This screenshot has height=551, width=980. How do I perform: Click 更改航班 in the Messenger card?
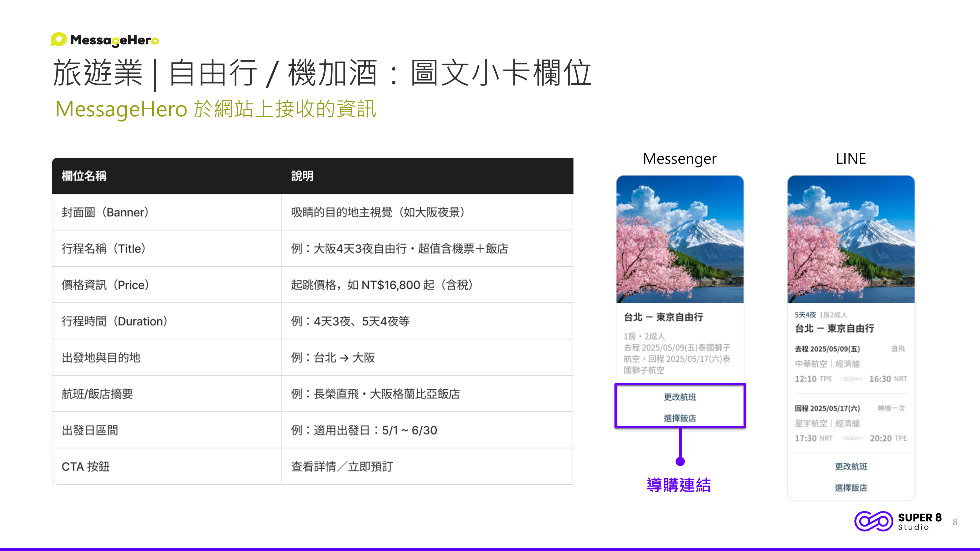pyautogui.click(x=680, y=397)
